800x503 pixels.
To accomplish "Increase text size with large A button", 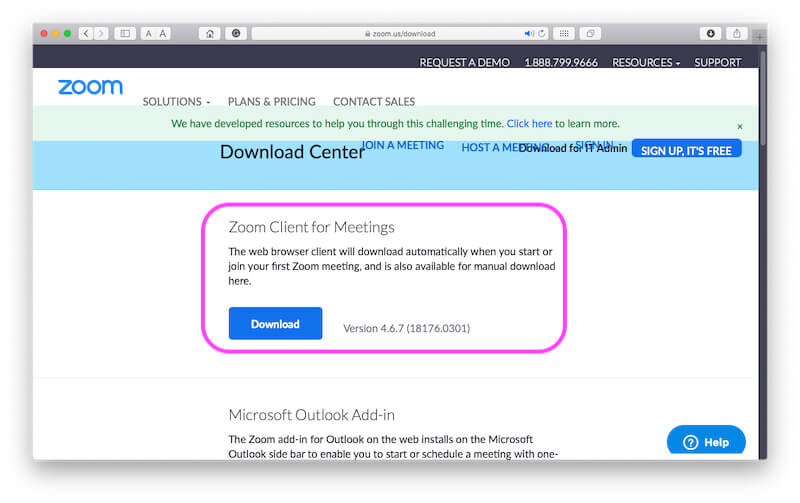I will (x=163, y=34).
